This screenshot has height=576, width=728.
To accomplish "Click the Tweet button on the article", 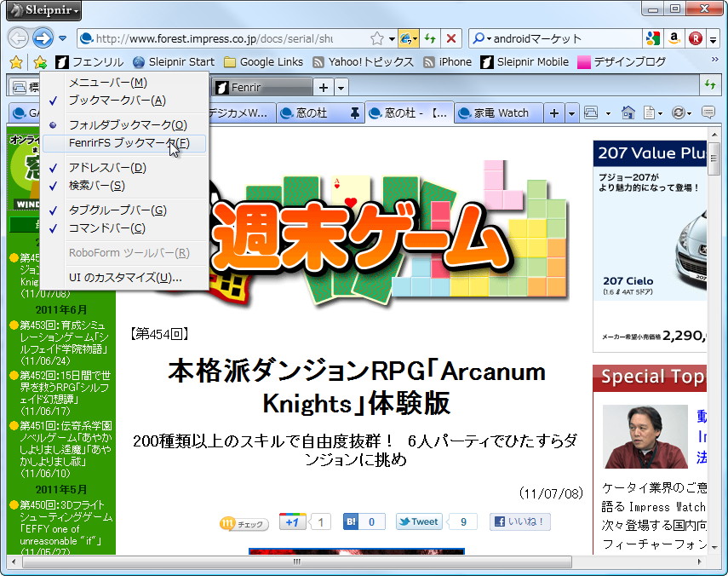I will point(418,520).
